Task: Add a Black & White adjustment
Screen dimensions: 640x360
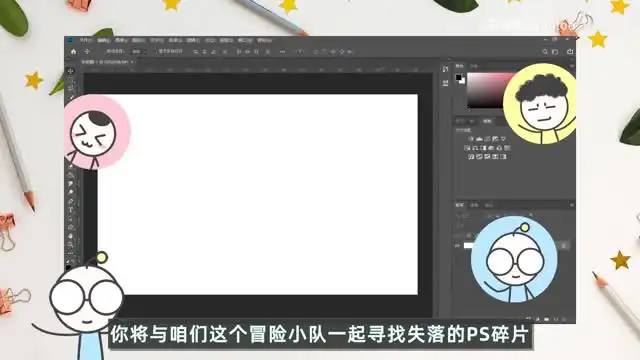Action: [483, 148]
